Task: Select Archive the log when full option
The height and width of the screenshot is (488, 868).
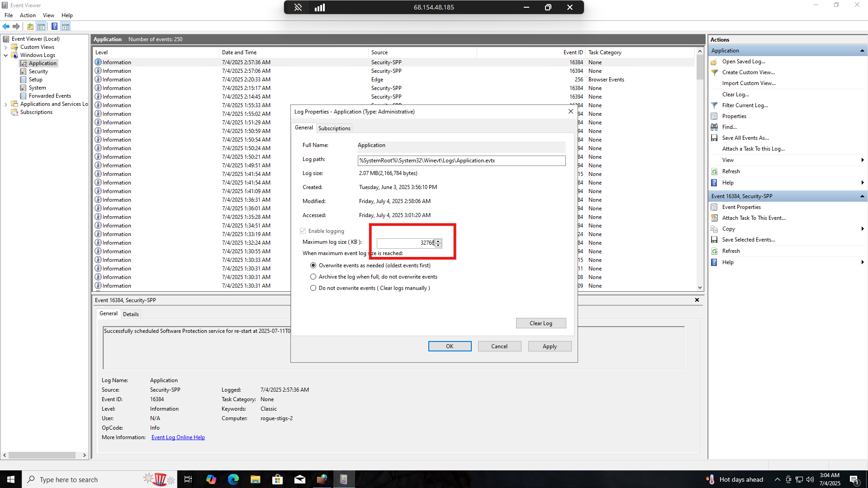Action: (313, 277)
